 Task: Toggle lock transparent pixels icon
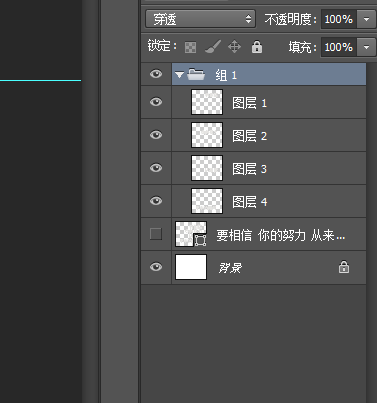[x=190, y=47]
